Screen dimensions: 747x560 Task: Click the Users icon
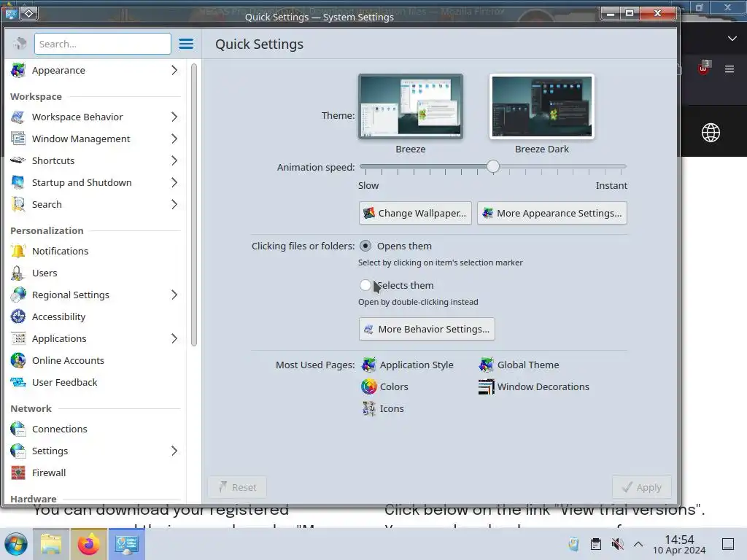click(18, 273)
